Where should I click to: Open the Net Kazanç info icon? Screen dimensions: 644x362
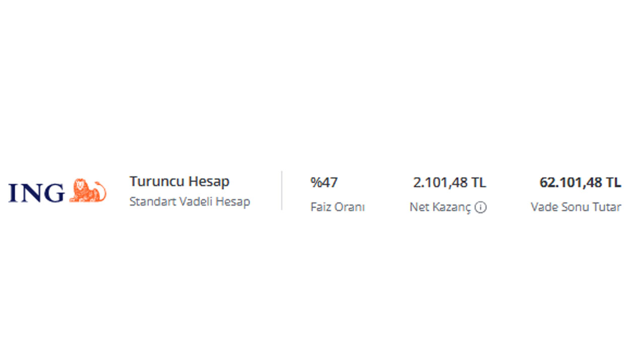[x=480, y=207]
